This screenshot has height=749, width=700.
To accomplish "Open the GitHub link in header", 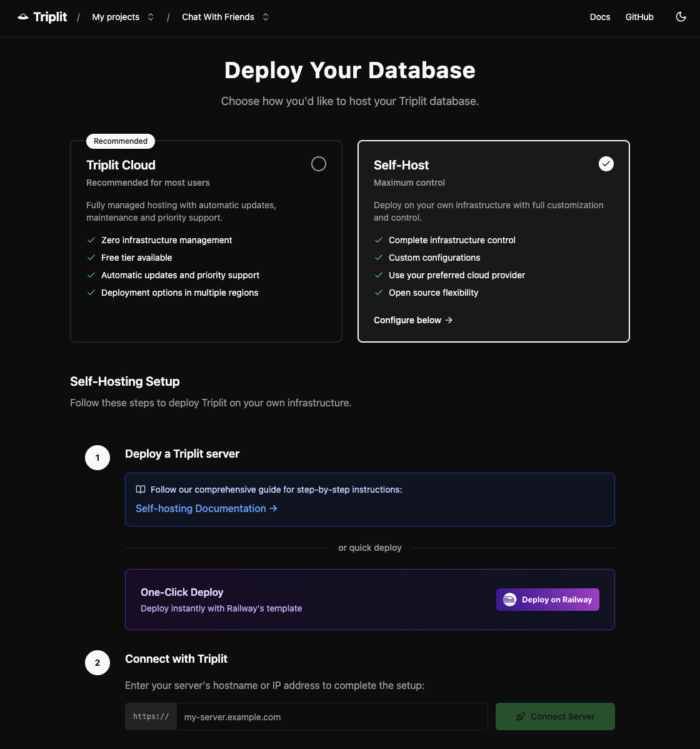I will (639, 17).
